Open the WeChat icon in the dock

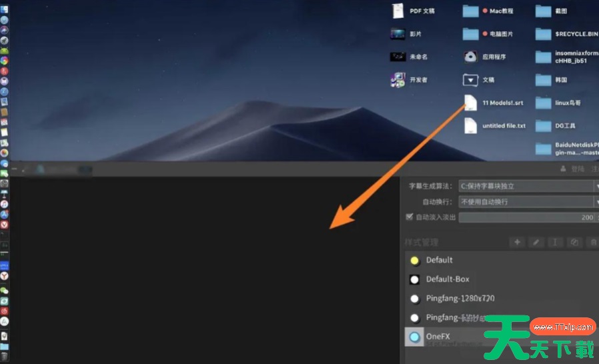[x=4, y=290]
